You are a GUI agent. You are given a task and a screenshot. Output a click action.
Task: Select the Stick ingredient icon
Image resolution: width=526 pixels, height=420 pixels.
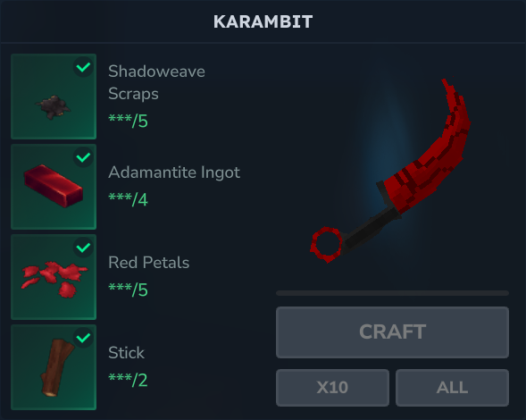[54, 367]
